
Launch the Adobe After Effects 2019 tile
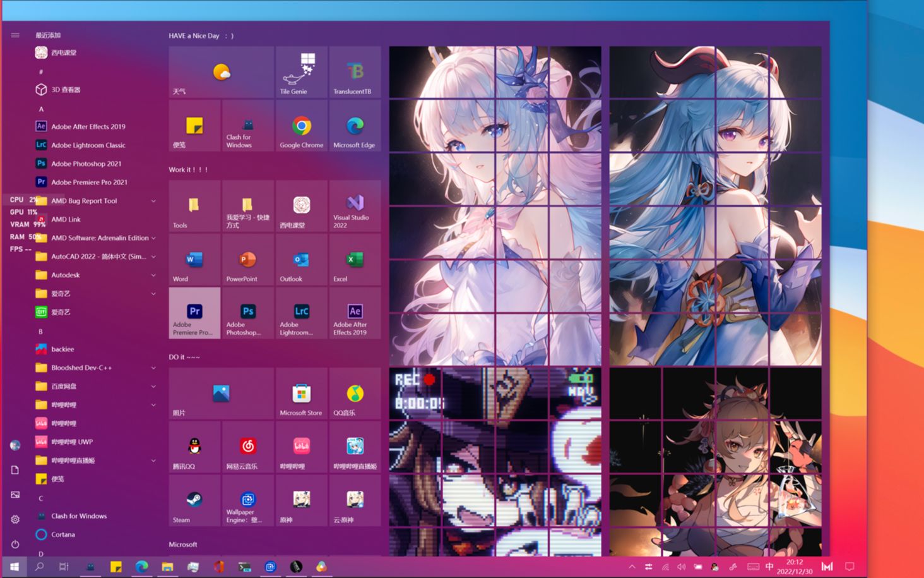355,313
